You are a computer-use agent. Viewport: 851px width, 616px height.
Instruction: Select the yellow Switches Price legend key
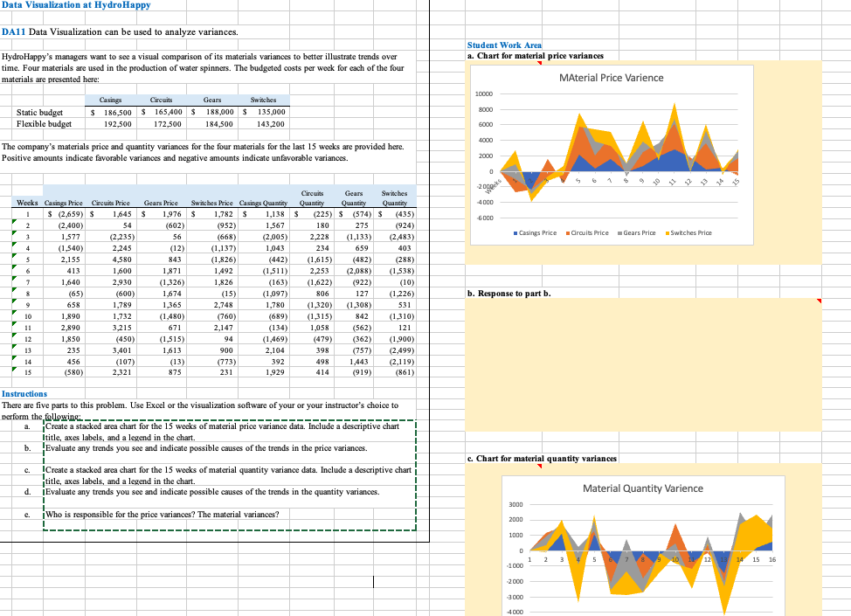click(x=668, y=232)
